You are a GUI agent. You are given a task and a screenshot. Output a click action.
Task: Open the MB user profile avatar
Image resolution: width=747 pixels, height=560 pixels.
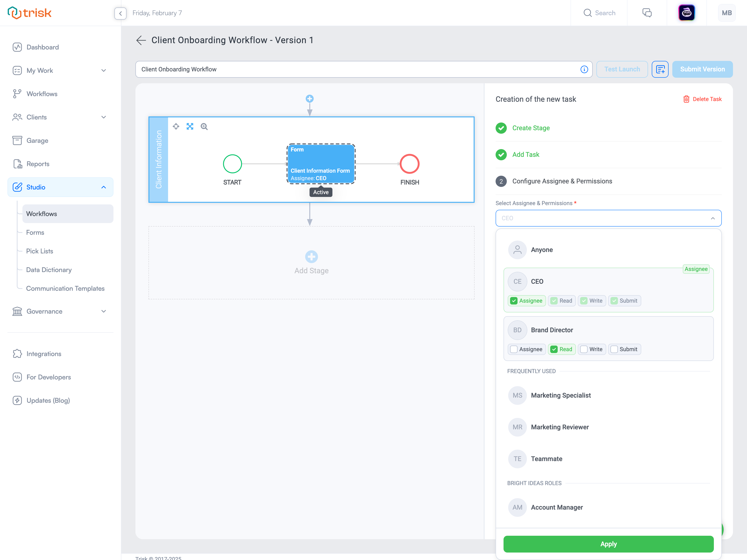[727, 13]
